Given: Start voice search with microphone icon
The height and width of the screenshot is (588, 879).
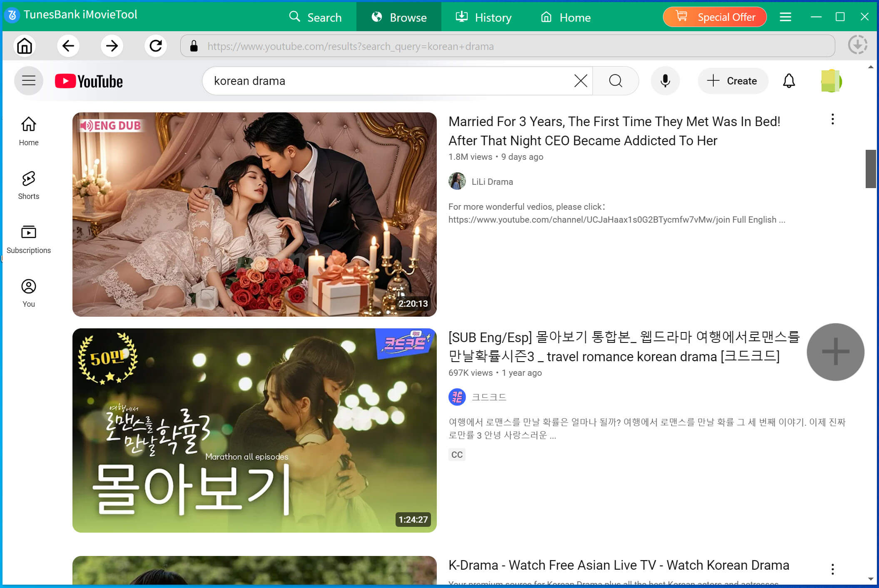Looking at the screenshot, I should click(x=665, y=81).
